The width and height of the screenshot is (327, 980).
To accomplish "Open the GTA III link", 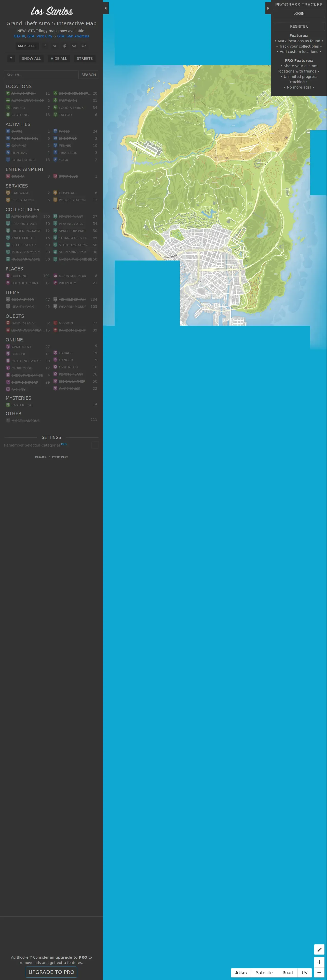I will (19, 36).
